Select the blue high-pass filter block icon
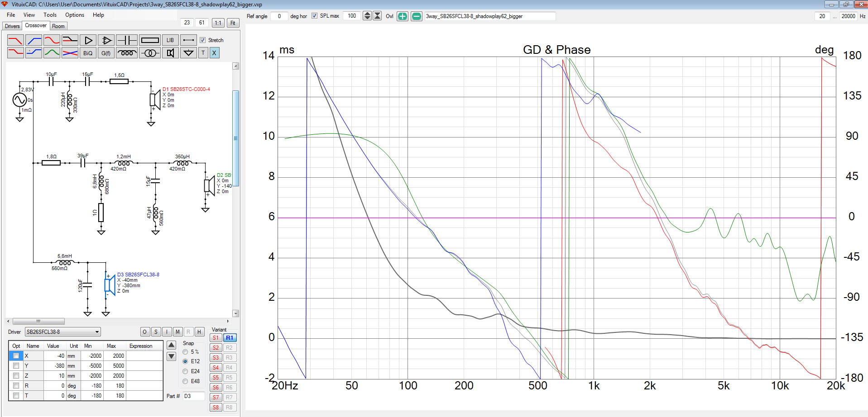Screen dimensions: 868x417 click(x=34, y=40)
